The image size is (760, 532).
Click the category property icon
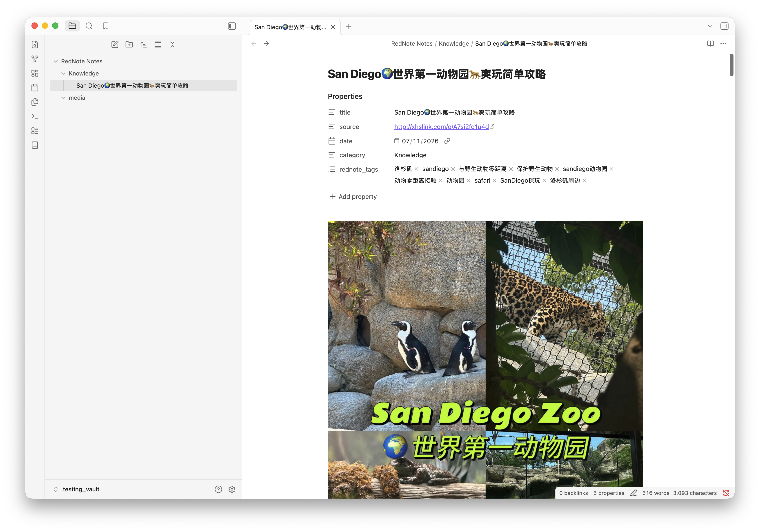point(332,155)
